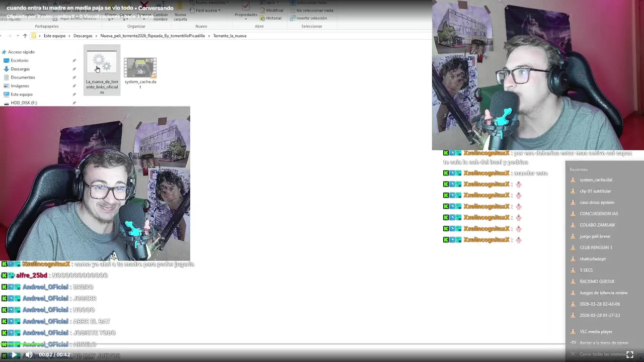Select the system_cache.dat video file
644x362 pixels.
[x=140, y=73]
